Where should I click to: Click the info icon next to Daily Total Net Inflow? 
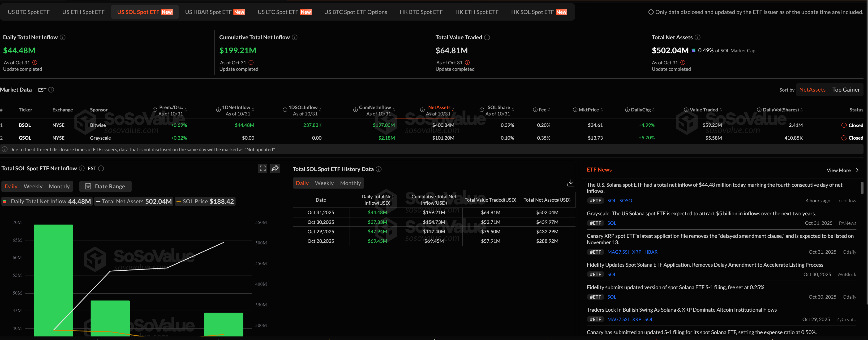pyautogui.click(x=63, y=37)
